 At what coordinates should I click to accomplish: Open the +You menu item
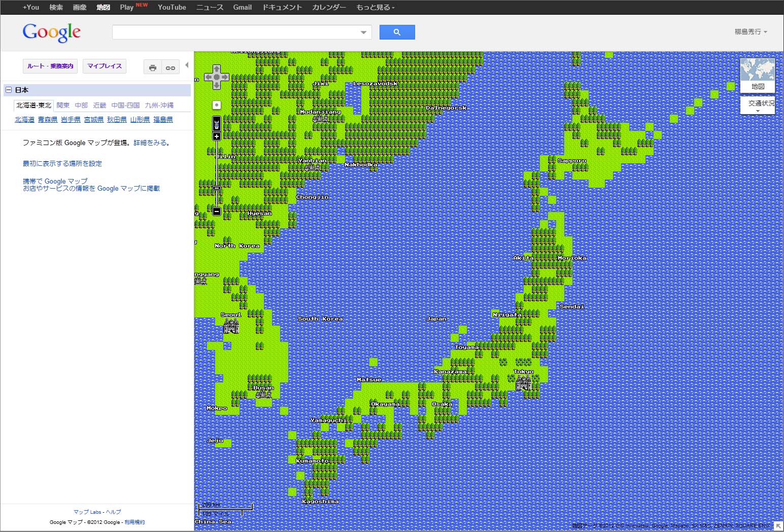[x=31, y=7]
